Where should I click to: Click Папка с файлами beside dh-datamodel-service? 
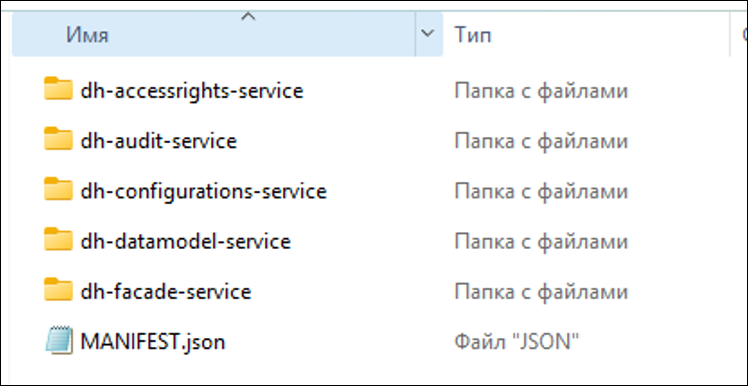point(541,242)
